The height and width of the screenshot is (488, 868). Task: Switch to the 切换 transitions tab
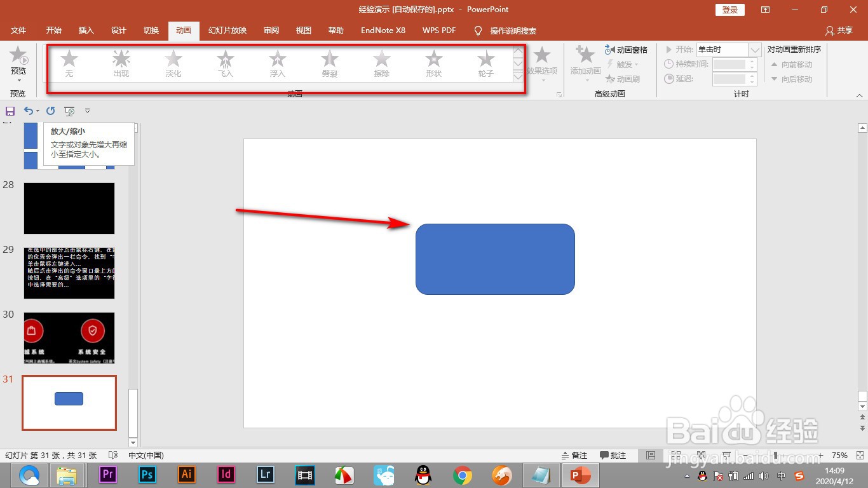pos(151,30)
